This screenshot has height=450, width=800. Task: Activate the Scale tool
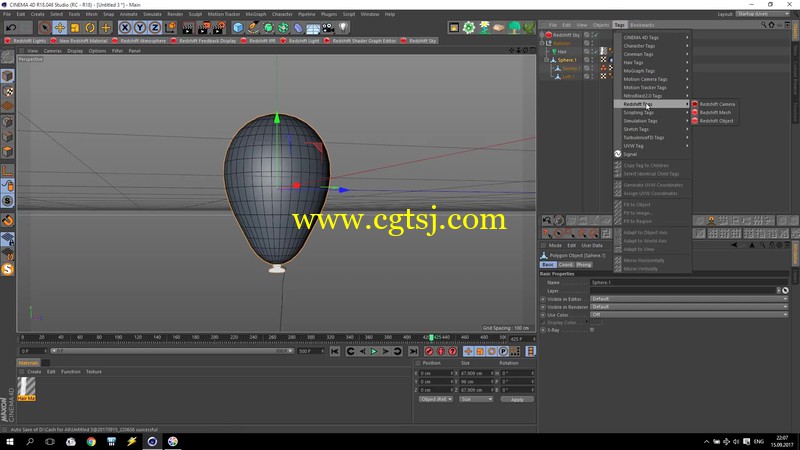click(x=75, y=28)
